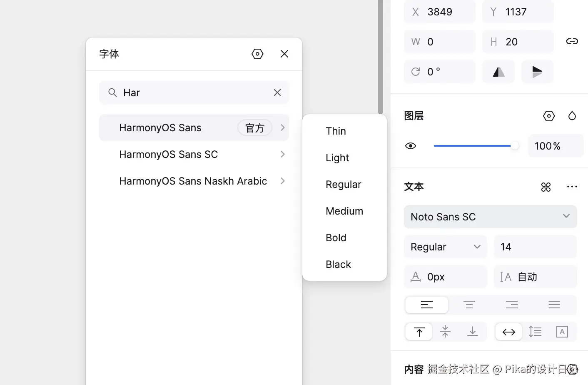Click the font search magnifier icon
Image resolution: width=588 pixels, height=385 pixels.
pos(112,92)
